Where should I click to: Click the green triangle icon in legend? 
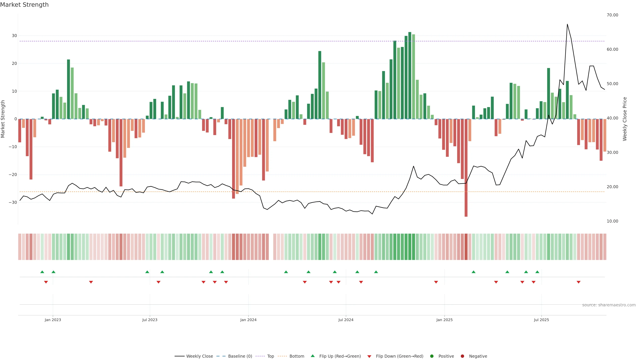coord(312,356)
